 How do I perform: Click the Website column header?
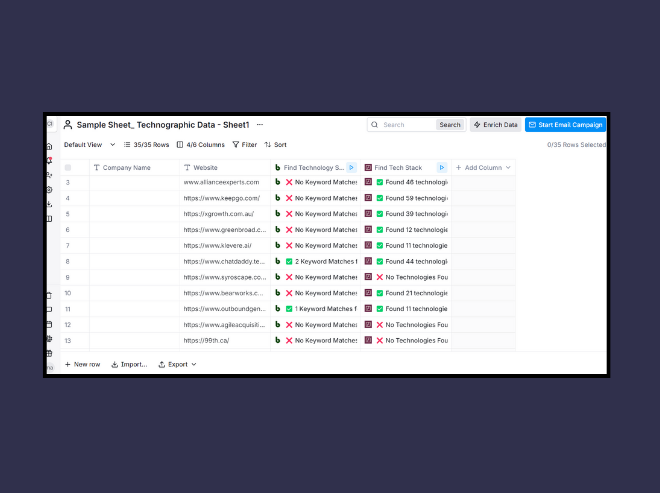225,168
